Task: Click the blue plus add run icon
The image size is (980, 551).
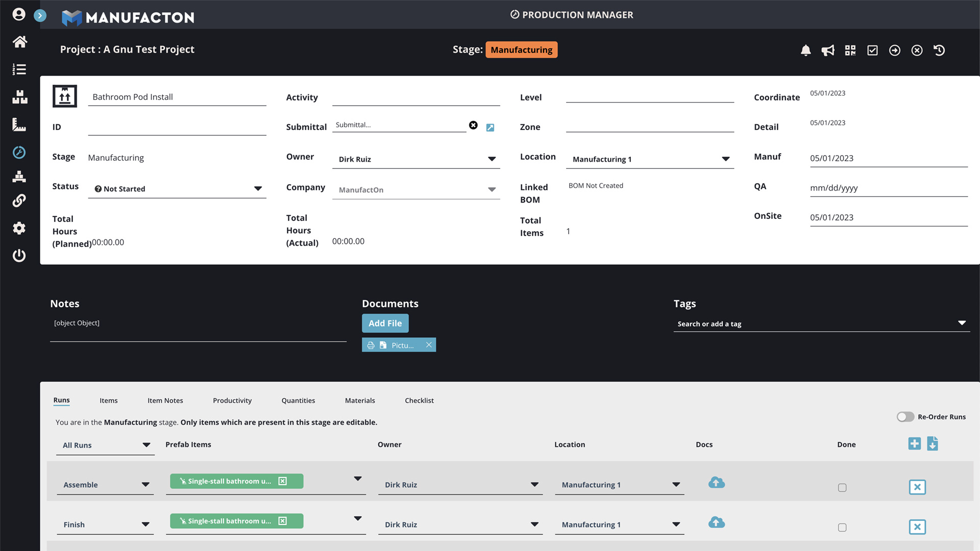Action: [914, 443]
